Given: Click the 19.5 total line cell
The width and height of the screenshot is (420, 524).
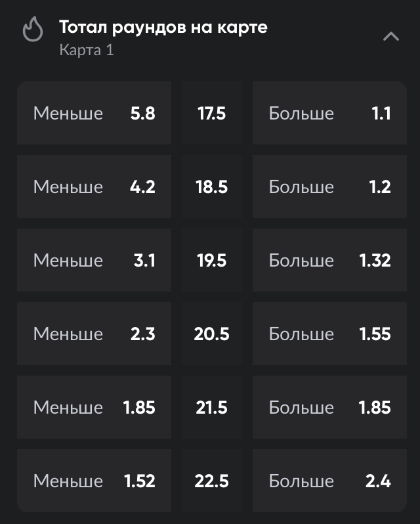Looking at the screenshot, I should (x=211, y=261).
